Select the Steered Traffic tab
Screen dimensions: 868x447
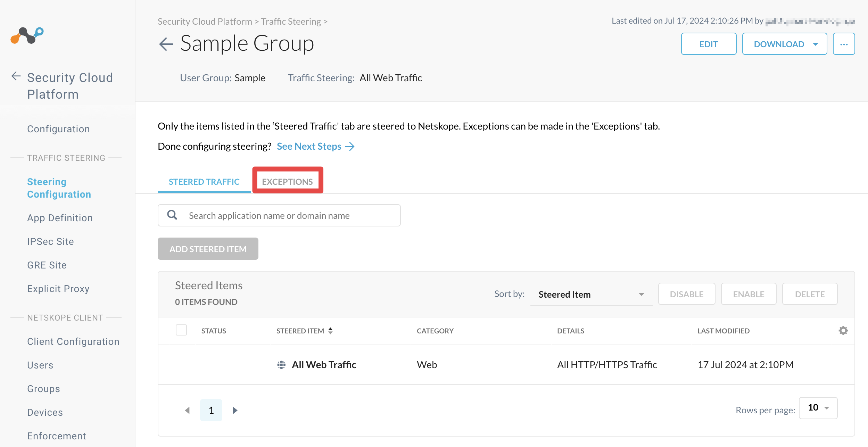tap(204, 182)
